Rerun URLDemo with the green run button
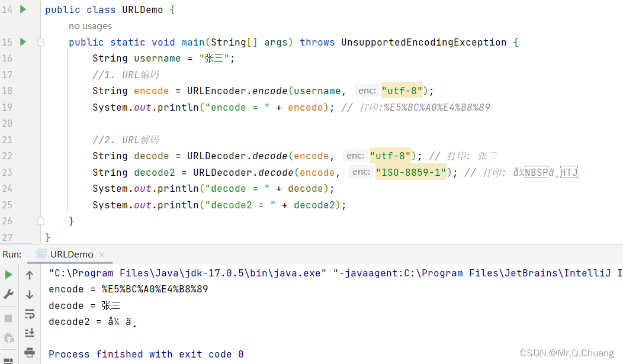This screenshot has height=364, width=623. [8, 275]
